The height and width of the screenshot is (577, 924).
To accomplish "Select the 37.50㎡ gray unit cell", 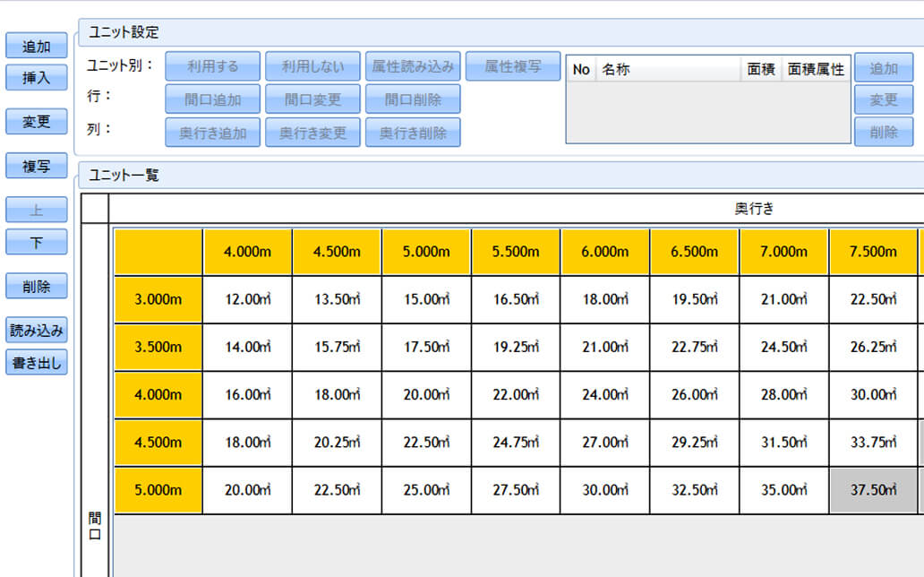I will (x=873, y=490).
